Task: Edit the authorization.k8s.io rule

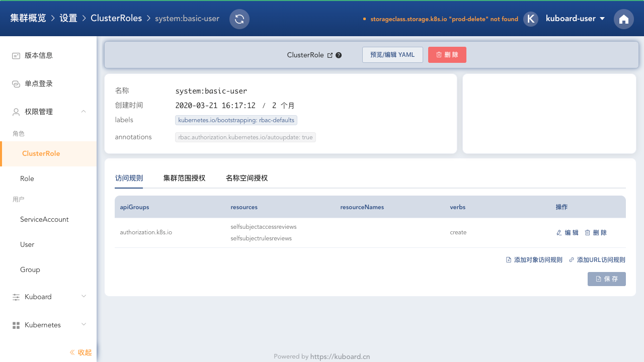Action: 568,233
